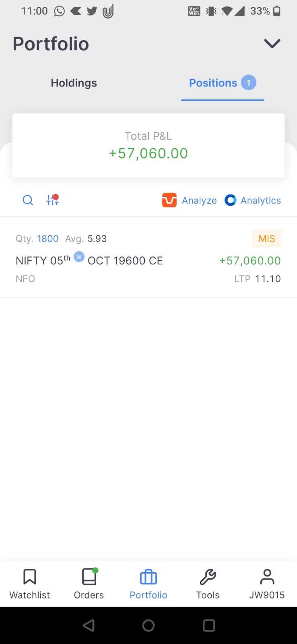
Task: Open the Tools wrench icon
Action: point(208,577)
